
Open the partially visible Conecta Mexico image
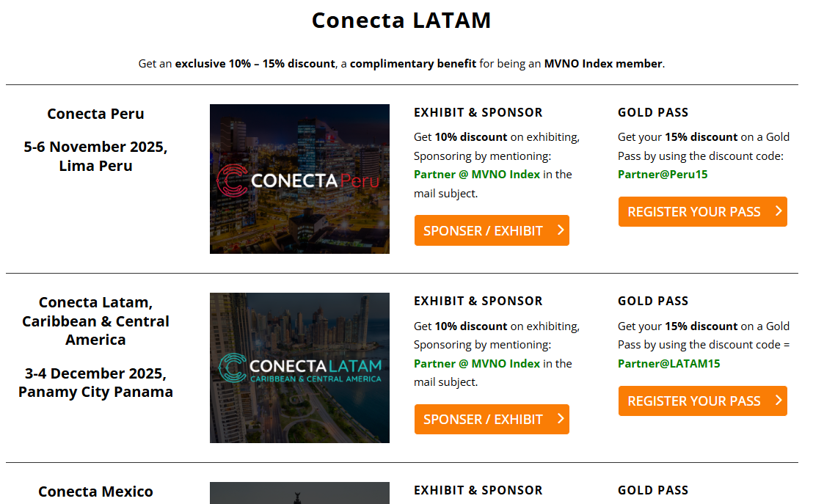(x=299, y=493)
